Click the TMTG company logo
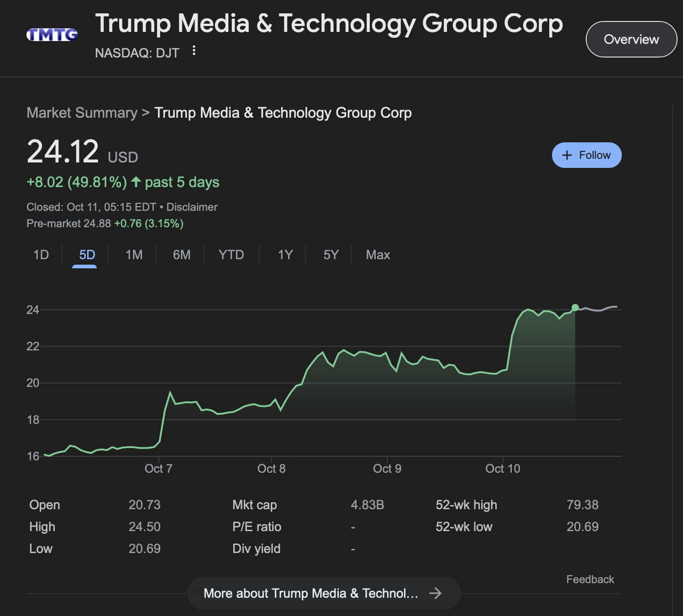This screenshot has height=616, width=683. [52, 34]
